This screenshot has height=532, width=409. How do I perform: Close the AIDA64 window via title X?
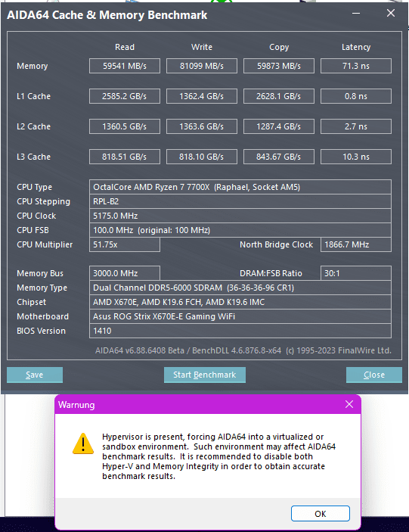(391, 13)
